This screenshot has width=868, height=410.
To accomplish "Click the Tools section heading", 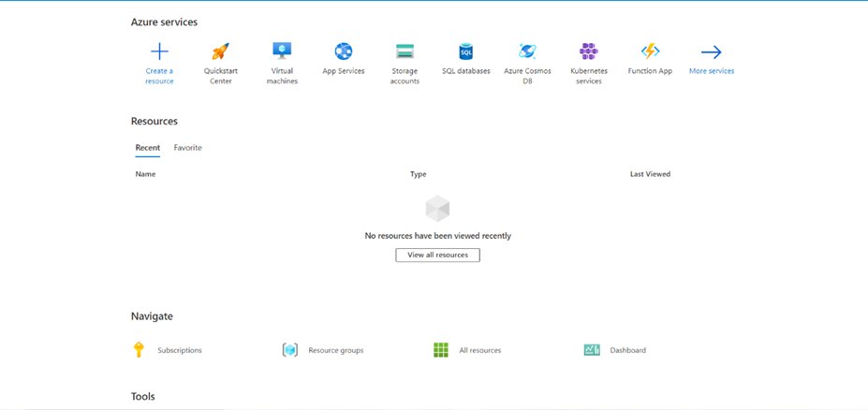I will click(143, 397).
